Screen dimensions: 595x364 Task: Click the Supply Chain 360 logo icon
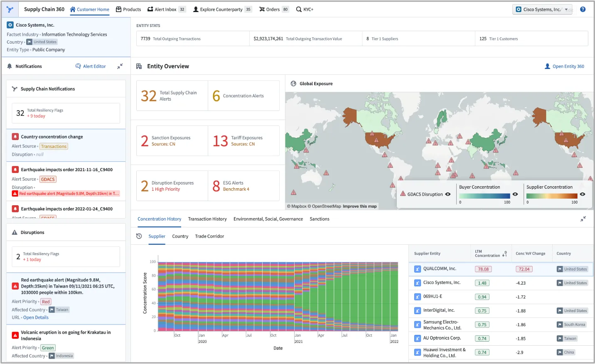10,9
